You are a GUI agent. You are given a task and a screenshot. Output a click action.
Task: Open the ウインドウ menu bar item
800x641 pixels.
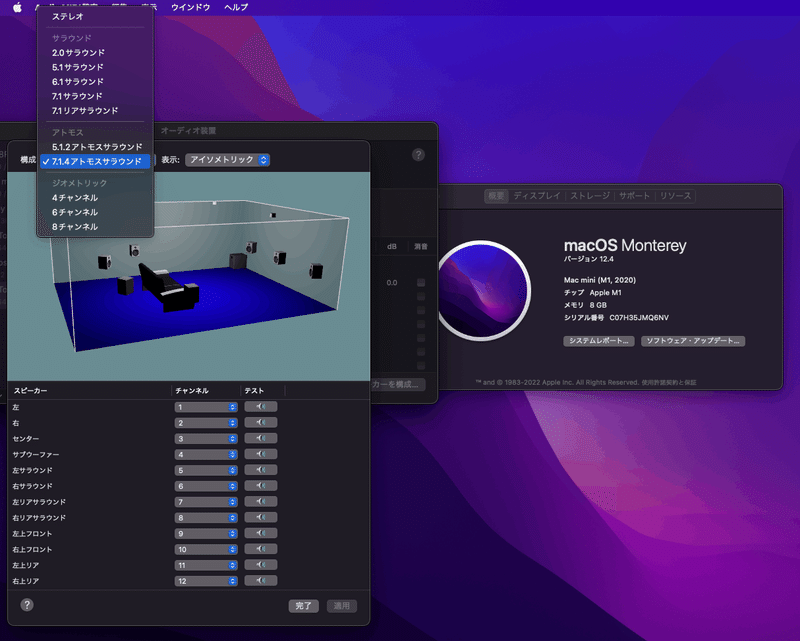coord(190,7)
